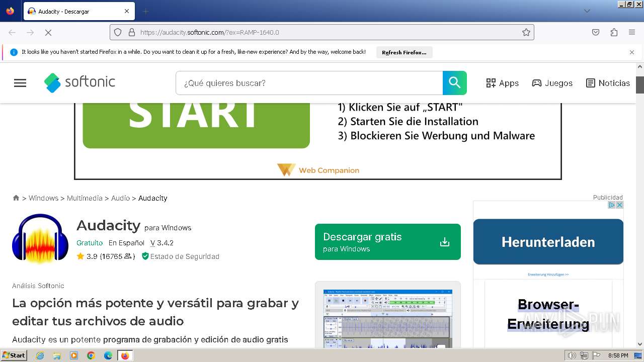Click the 'En Español' label

click(126, 243)
